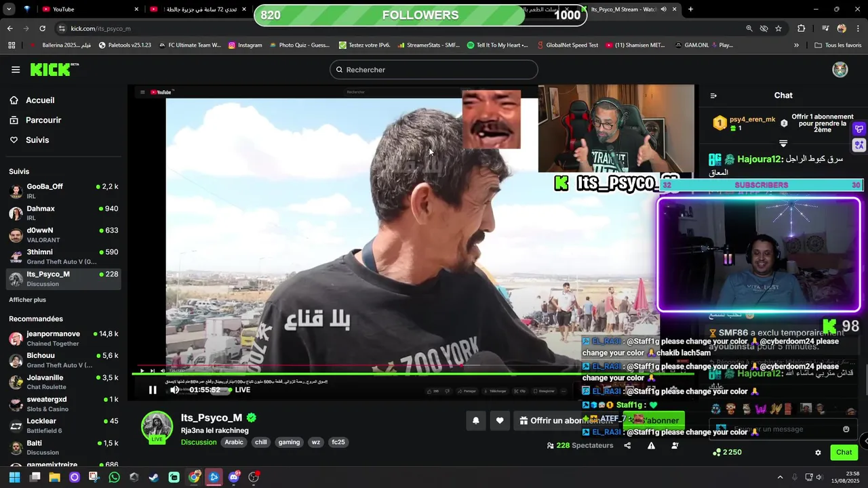This screenshot has height=488, width=868.
Task: Click the translate chat side icon
Action: pyautogui.click(x=859, y=145)
